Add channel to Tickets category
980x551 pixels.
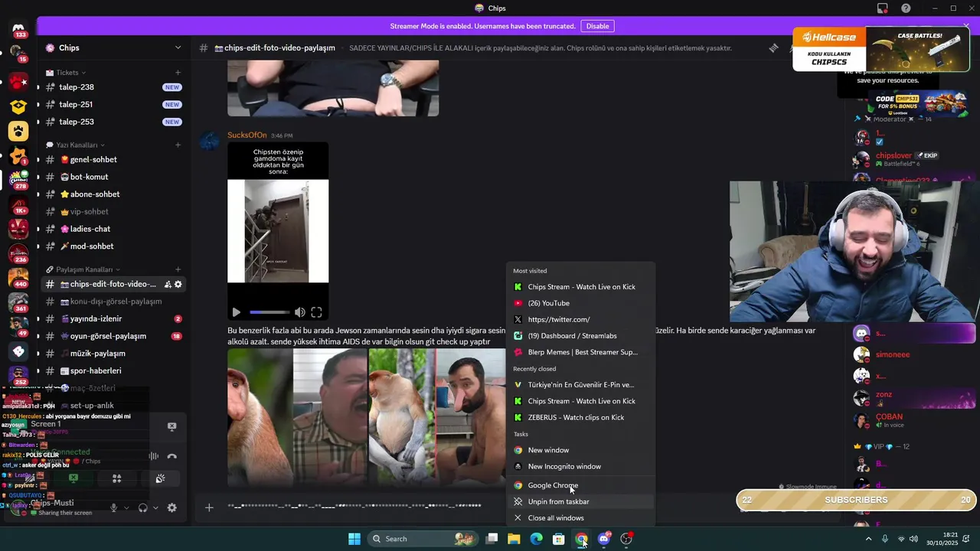click(178, 73)
